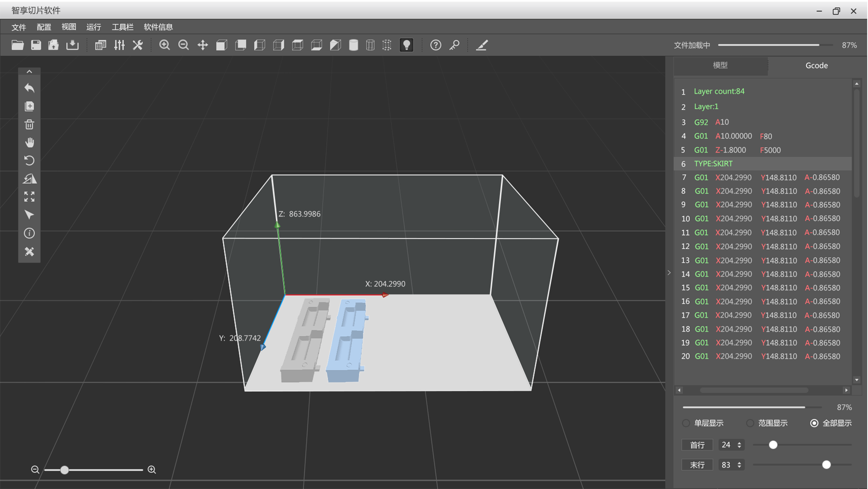Viewport: 868px width, 489px height.
Task: Toggle the light bulb icon in toolbar
Action: (x=406, y=45)
